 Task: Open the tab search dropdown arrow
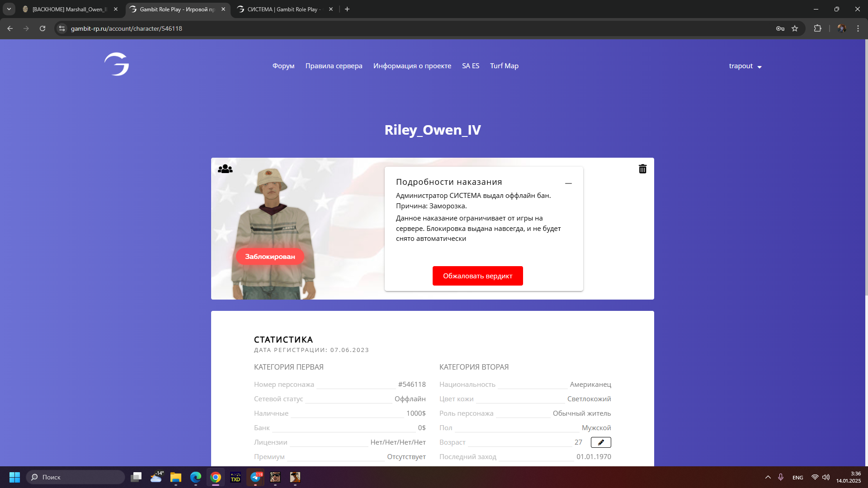9,9
